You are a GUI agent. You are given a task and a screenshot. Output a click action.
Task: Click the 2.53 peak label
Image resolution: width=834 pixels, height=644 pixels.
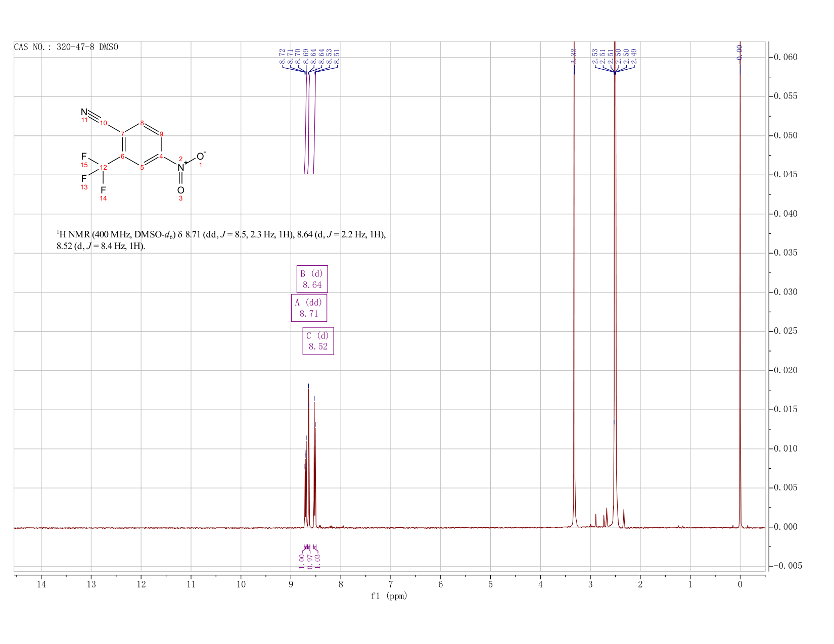pyautogui.click(x=595, y=56)
